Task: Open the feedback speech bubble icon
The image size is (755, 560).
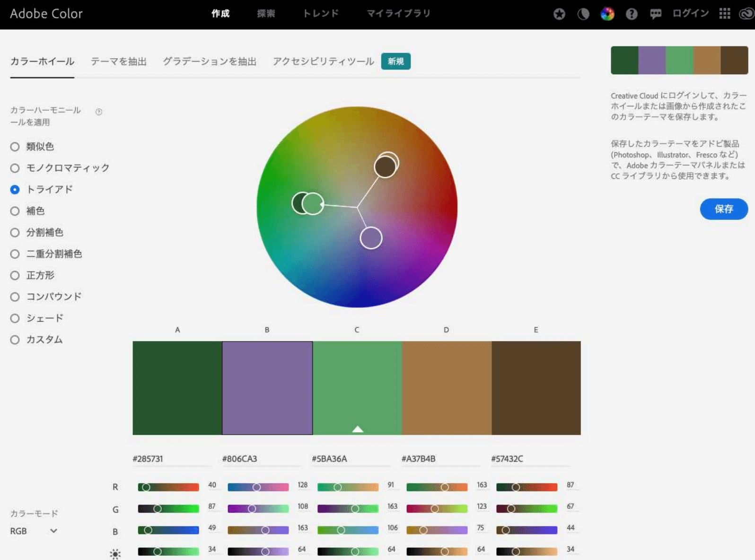Action: click(656, 14)
